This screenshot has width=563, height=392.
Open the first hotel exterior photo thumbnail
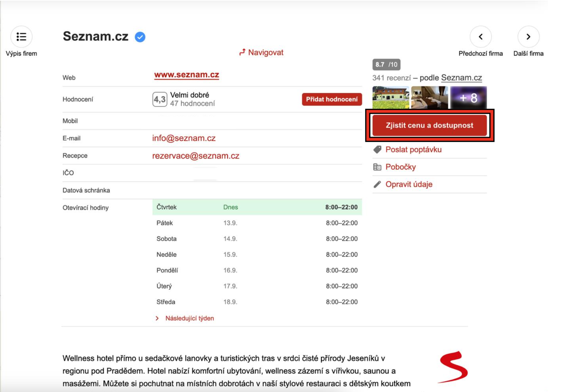point(391,97)
